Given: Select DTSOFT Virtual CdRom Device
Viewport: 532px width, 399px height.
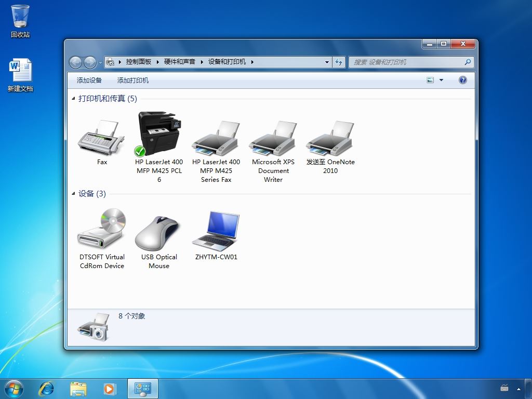Looking at the screenshot, I should 102,229.
